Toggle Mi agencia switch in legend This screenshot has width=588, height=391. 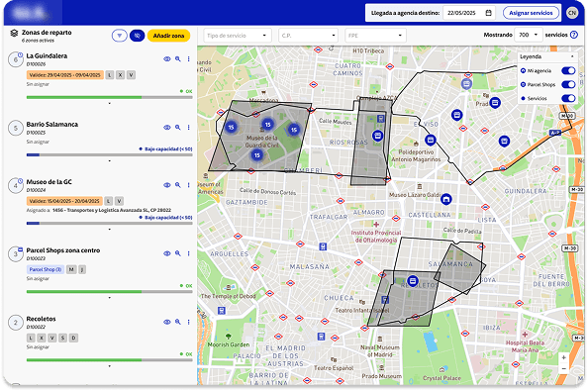[x=568, y=70]
